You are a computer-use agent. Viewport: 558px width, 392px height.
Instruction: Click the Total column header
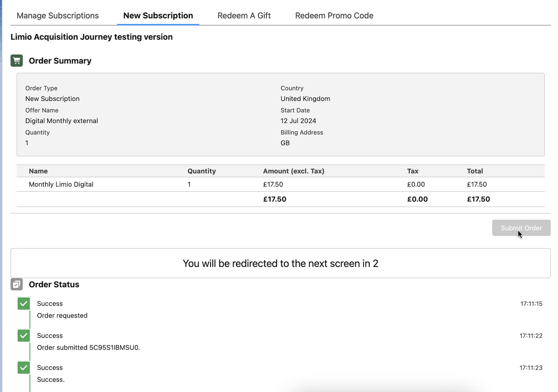click(475, 171)
